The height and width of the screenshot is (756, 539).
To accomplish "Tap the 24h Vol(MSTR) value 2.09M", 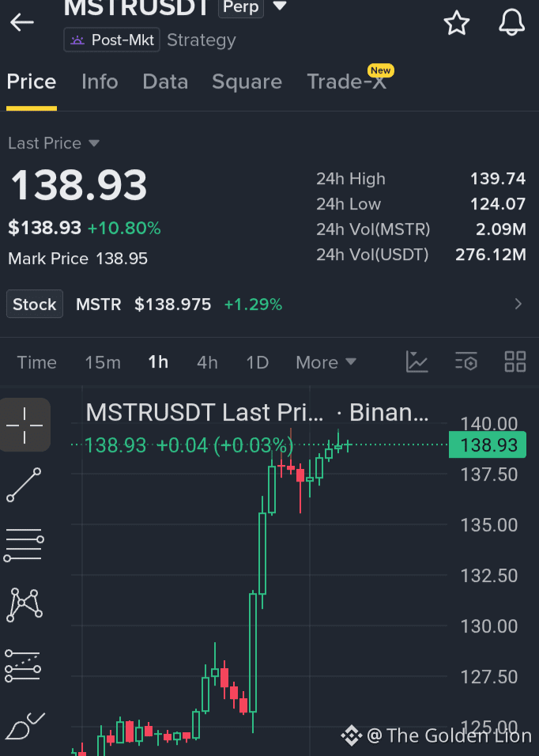I will click(x=500, y=229).
